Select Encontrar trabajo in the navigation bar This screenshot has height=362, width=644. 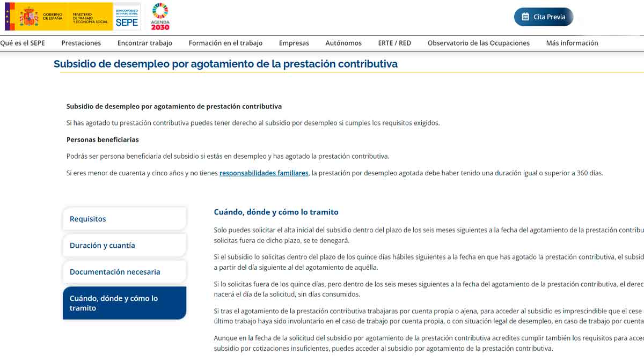point(145,43)
